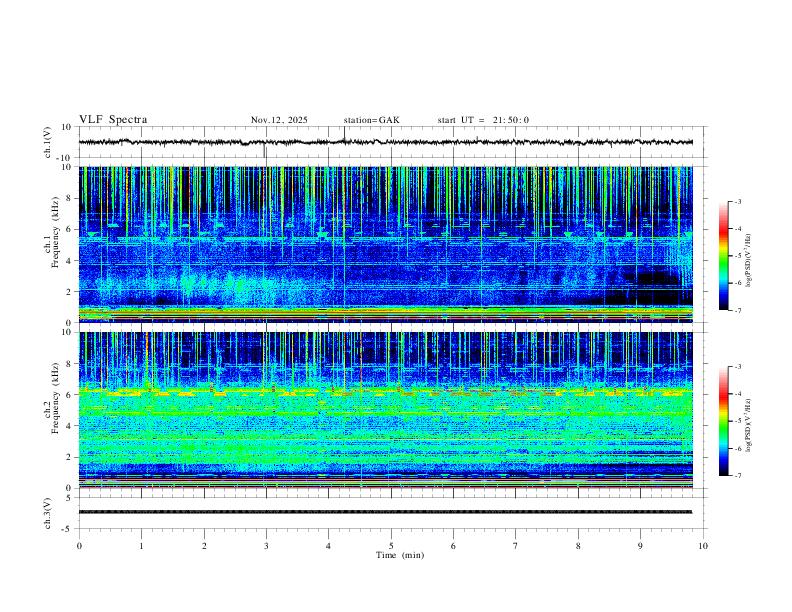Click the ch.2 spectrogram panel
The width and height of the screenshot is (792, 612).
386,410
